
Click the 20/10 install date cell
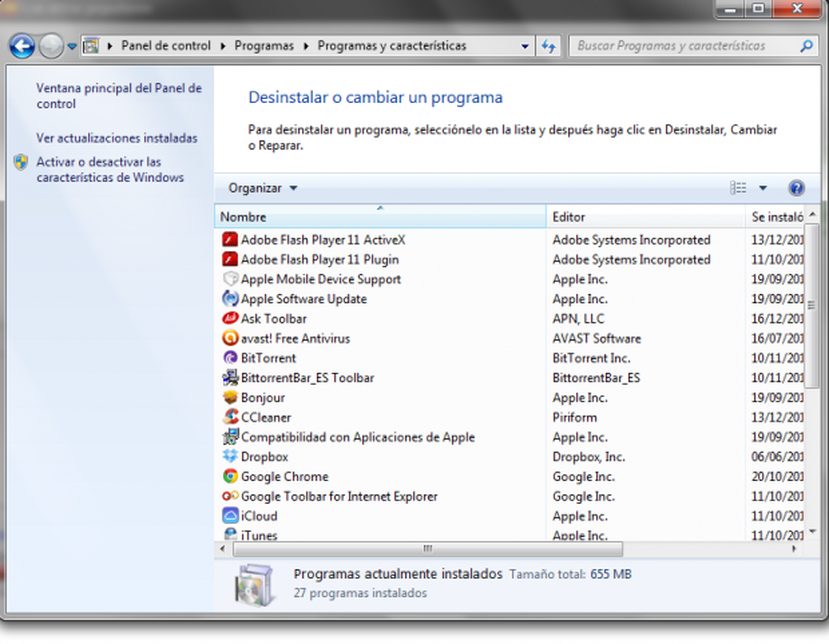click(x=777, y=476)
